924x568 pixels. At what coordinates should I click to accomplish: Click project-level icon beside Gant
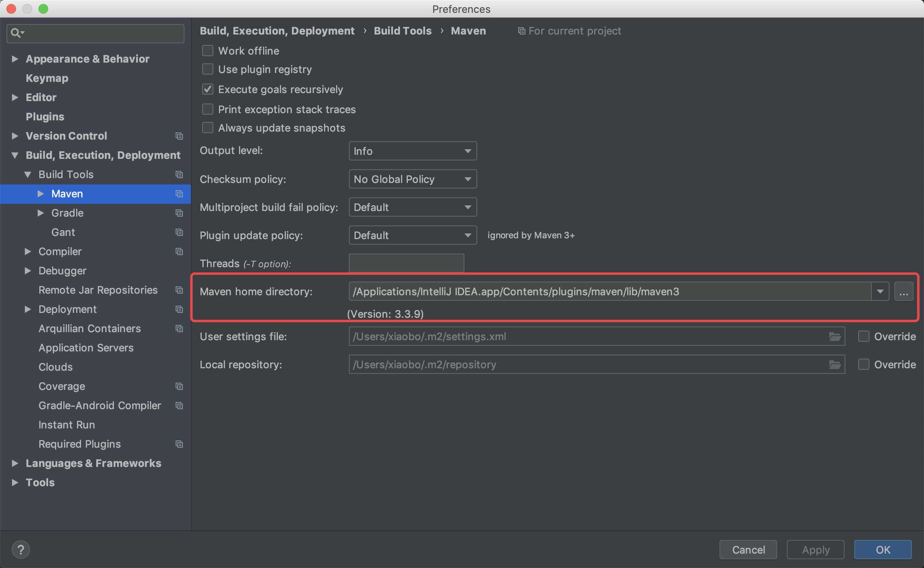click(179, 232)
